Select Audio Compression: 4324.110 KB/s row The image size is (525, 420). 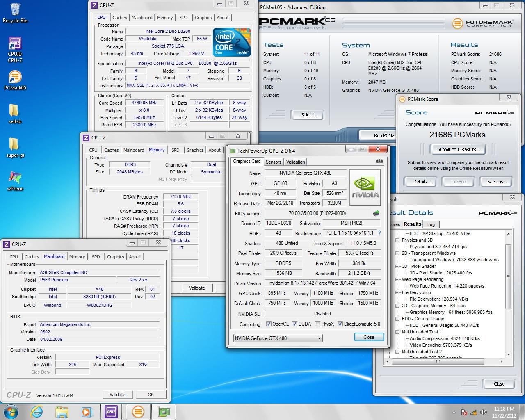tap(445, 338)
